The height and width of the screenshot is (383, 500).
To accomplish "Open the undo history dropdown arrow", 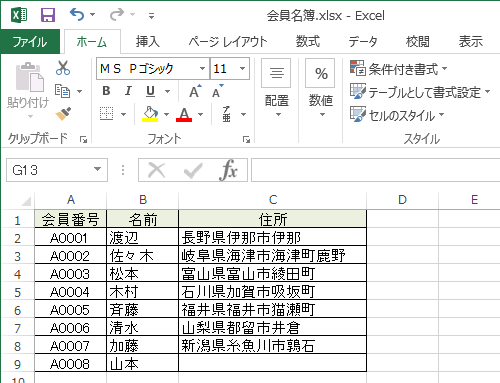I will tap(93, 15).
